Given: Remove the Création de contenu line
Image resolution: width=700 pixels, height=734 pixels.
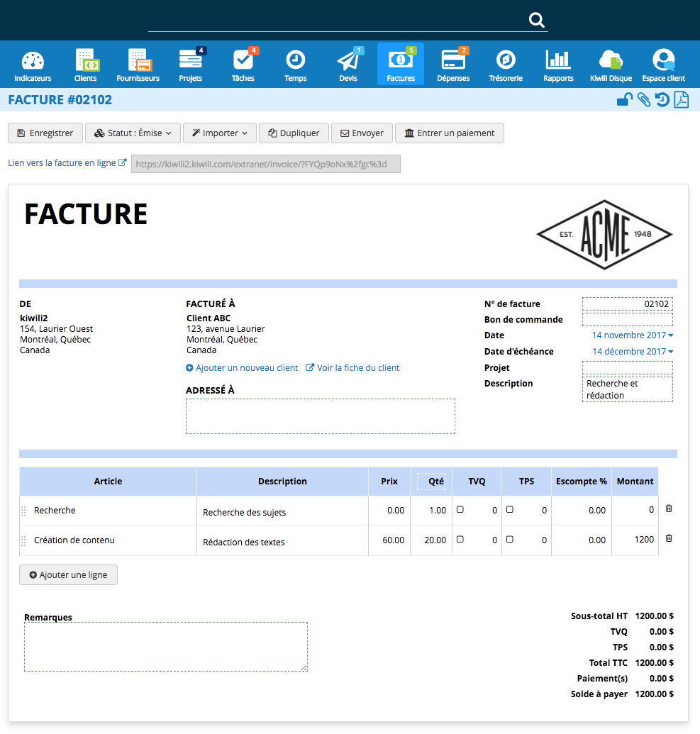Looking at the screenshot, I should pos(669,538).
